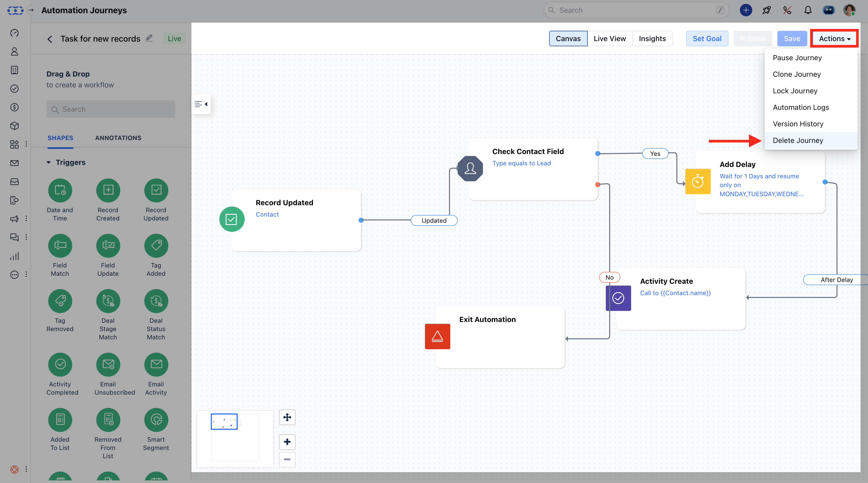Collapse the Triggers section

pyautogui.click(x=49, y=163)
